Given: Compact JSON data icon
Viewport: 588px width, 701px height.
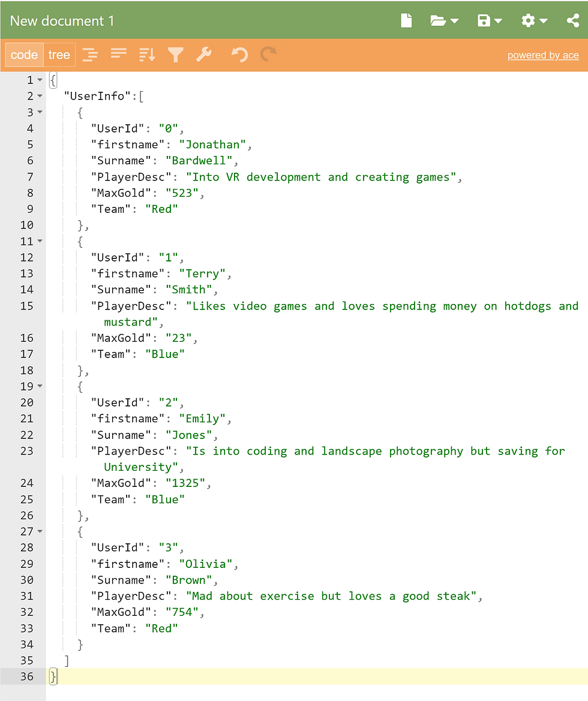Looking at the screenshot, I should pos(119,53).
